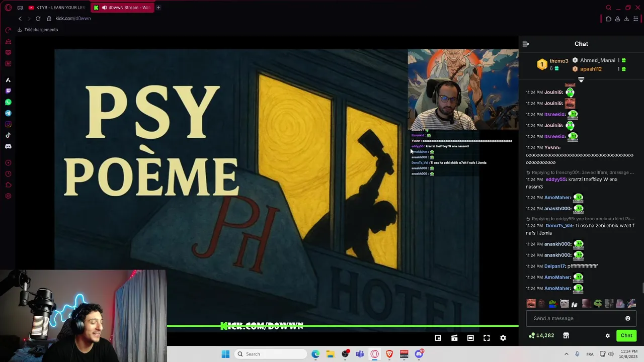
Task: View the 14,282 channel points balance
Action: click(541, 336)
